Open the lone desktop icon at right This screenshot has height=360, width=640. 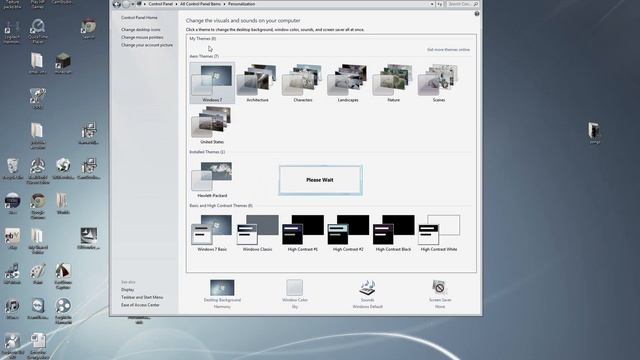[594, 133]
